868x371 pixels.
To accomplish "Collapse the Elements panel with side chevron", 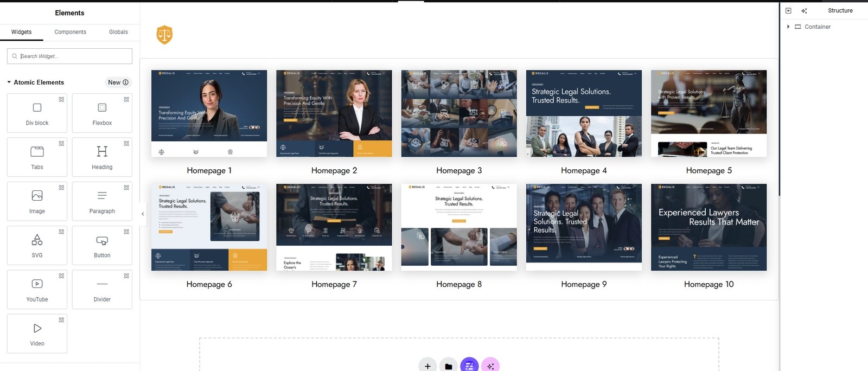I will pos(143,214).
